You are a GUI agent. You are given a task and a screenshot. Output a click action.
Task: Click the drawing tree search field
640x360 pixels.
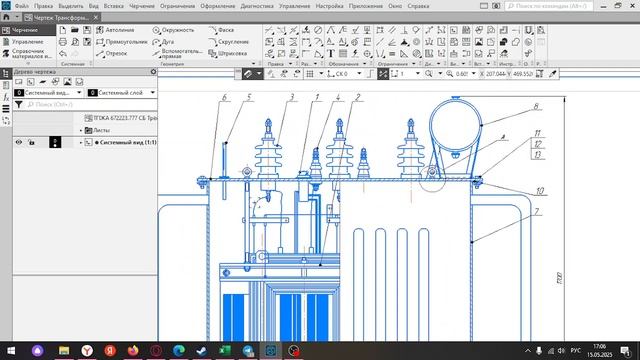tap(91, 105)
